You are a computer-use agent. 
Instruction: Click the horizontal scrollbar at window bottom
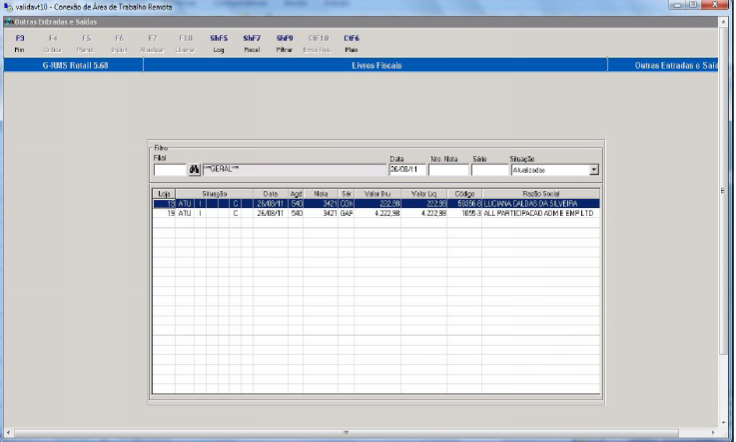coord(345,432)
